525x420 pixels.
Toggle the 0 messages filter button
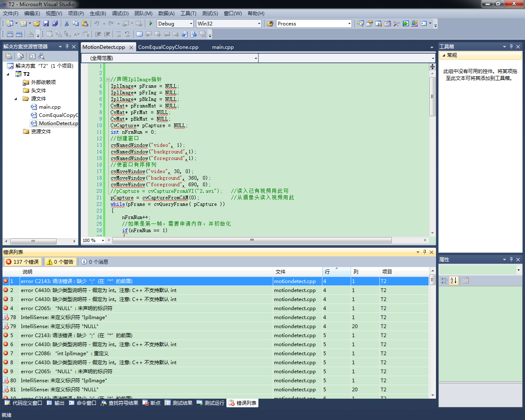[95, 262]
